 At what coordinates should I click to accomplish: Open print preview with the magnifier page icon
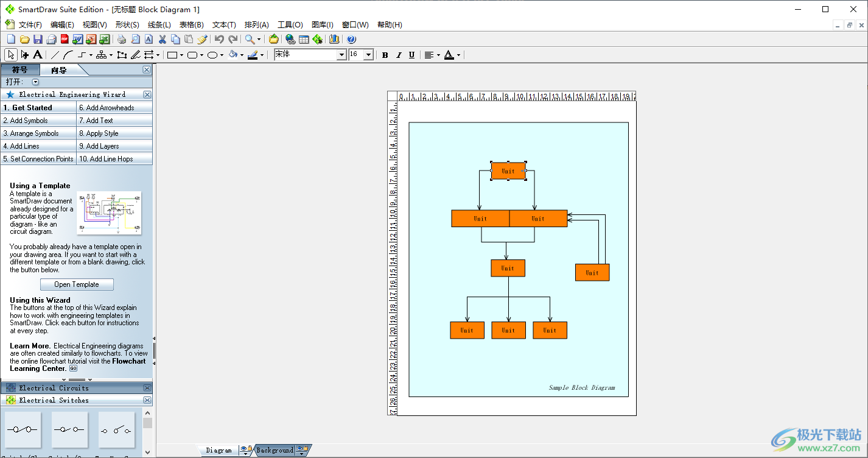135,39
